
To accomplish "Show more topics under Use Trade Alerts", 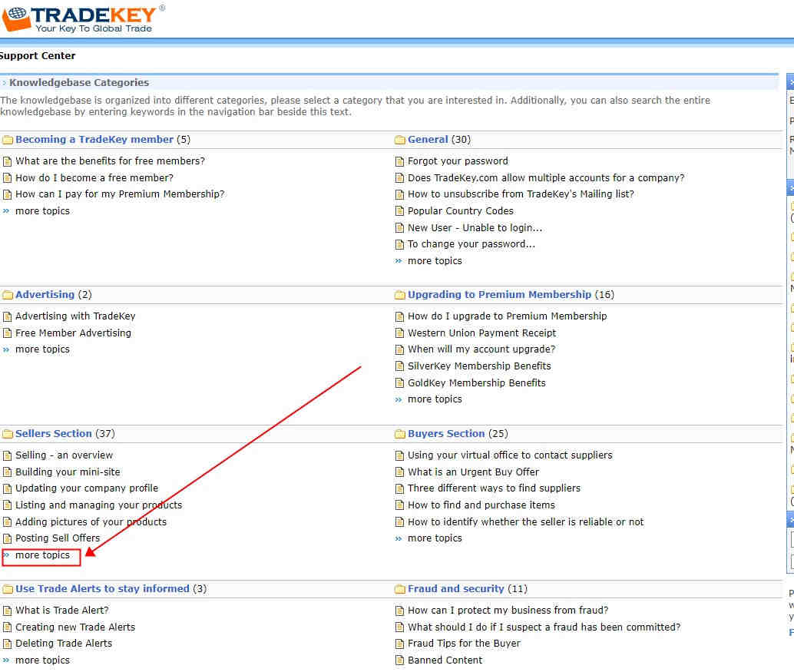I will point(42,660).
